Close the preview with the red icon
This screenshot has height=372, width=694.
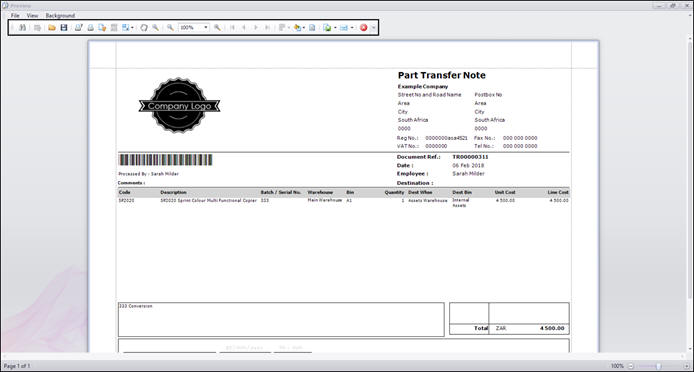[x=363, y=27]
